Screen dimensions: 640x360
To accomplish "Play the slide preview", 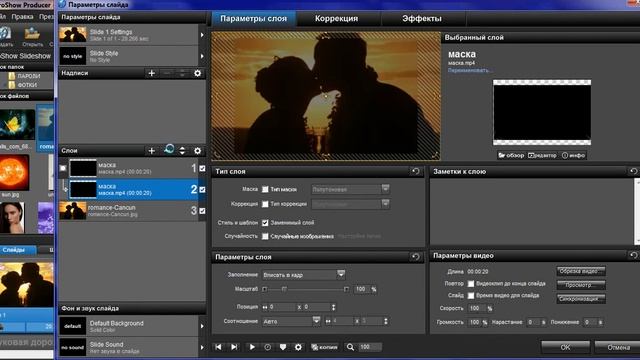I will tap(252, 347).
